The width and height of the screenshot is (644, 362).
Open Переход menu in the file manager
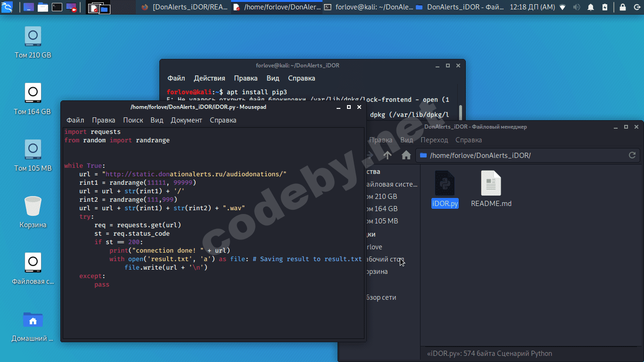(x=434, y=140)
